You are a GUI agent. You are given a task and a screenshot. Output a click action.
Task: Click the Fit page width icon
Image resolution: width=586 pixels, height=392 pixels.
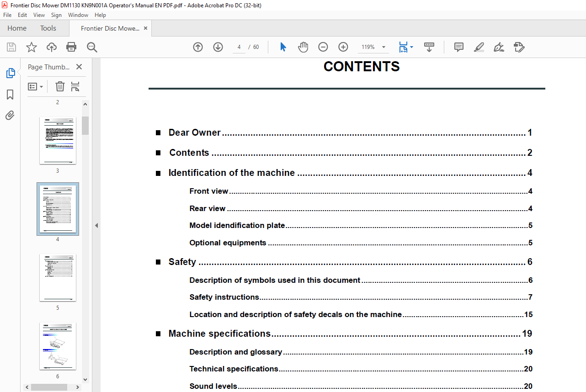pyautogui.click(x=403, y=47)
